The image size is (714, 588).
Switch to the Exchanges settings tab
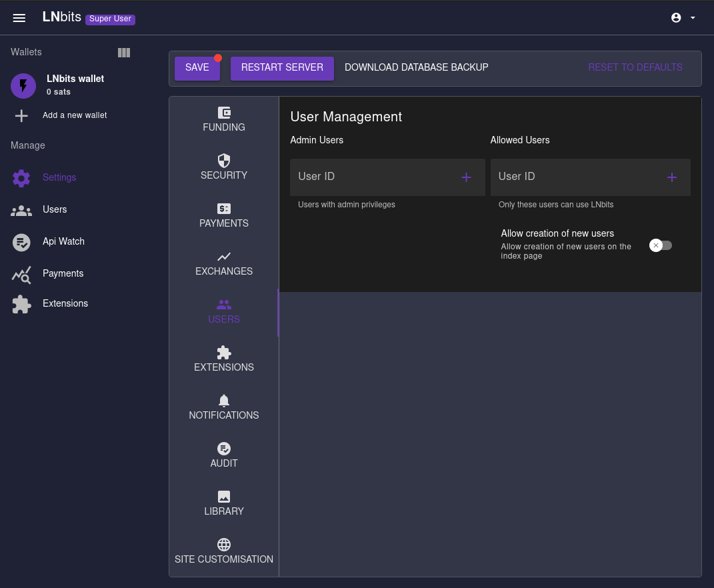tap(223, 264)
